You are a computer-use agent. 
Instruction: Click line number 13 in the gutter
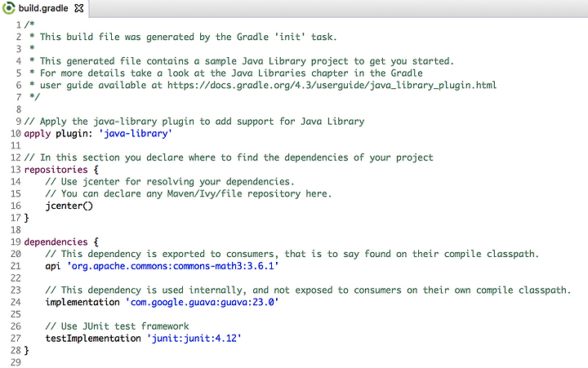pos(16,170)
